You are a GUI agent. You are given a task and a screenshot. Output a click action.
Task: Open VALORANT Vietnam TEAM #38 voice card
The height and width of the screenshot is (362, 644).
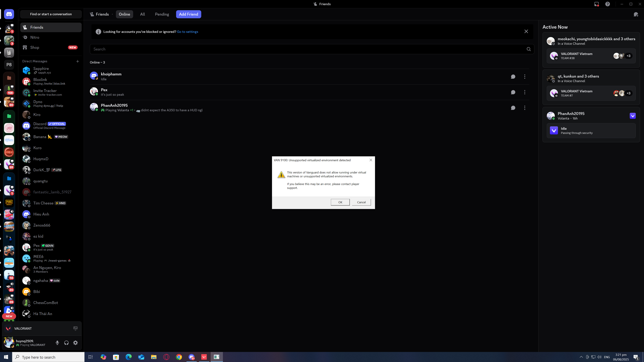click(x=591, y=56)
